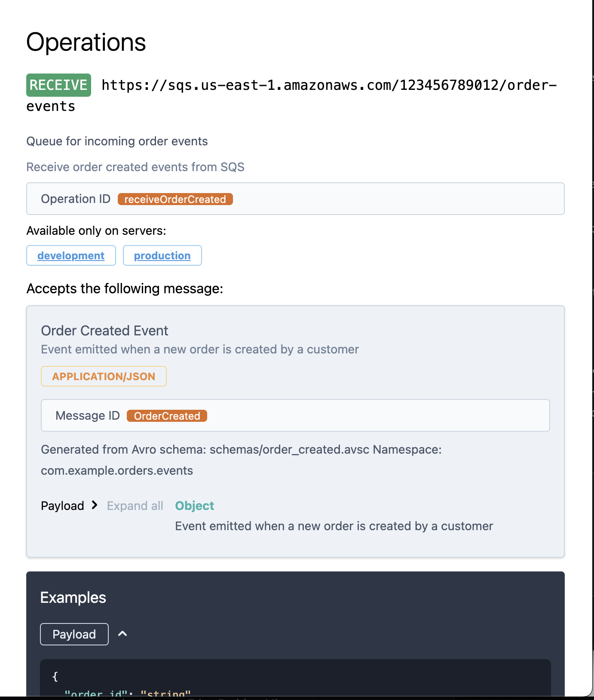This screenshot has width=594, height=700.
Task: Click the Operation ID label box
Action: coord(76,199)
